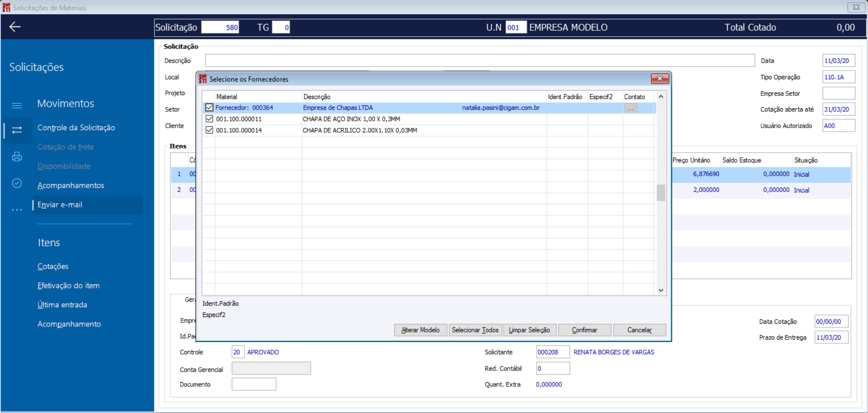Viewport: 868px width, 413px height.
Task: Click the Red. Contábil field
Action: [x=553, y=368]
